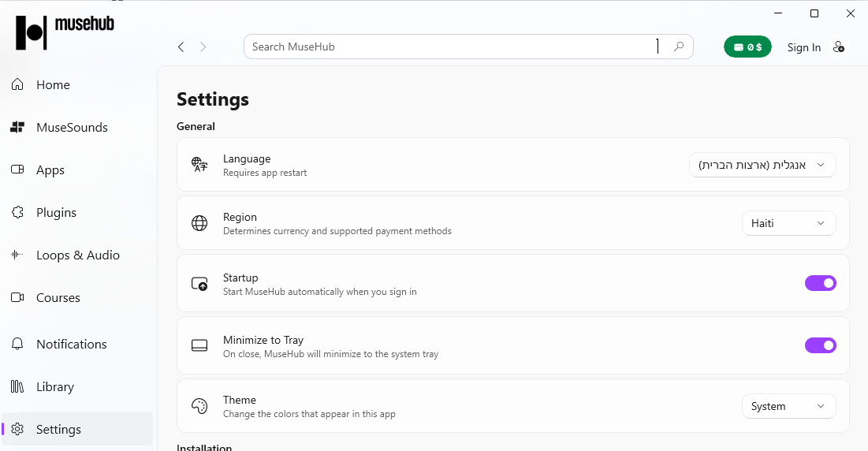The width and height of the screenshot is (868, 451).
Task: Click the user account icon
Action: click(x=839, y=47)
